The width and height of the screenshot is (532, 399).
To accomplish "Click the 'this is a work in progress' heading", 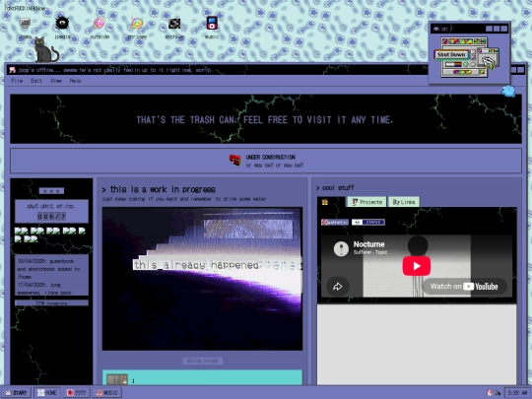I will coord(159,189).
